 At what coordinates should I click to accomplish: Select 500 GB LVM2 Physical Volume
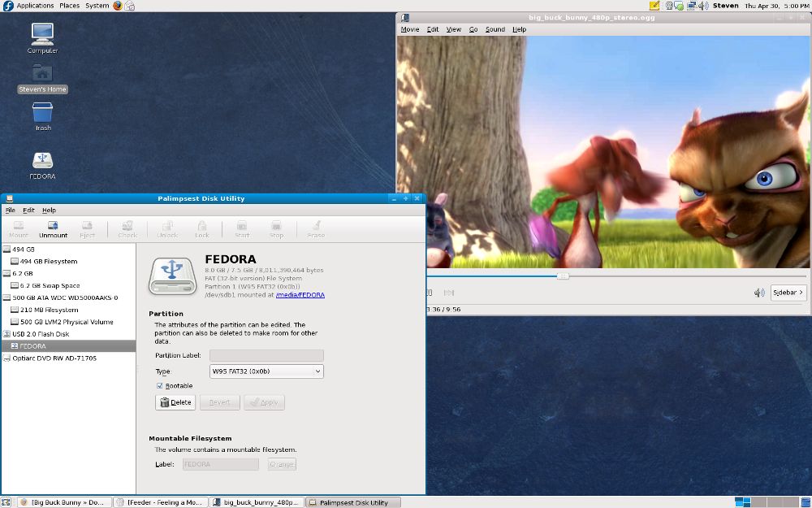coord(68,322)
